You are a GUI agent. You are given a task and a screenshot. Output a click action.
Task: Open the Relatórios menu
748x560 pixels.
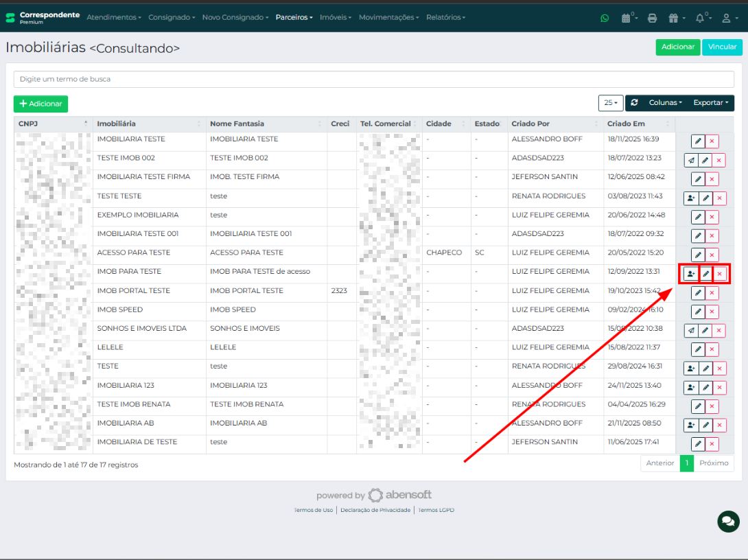click(x=445, y=17)
